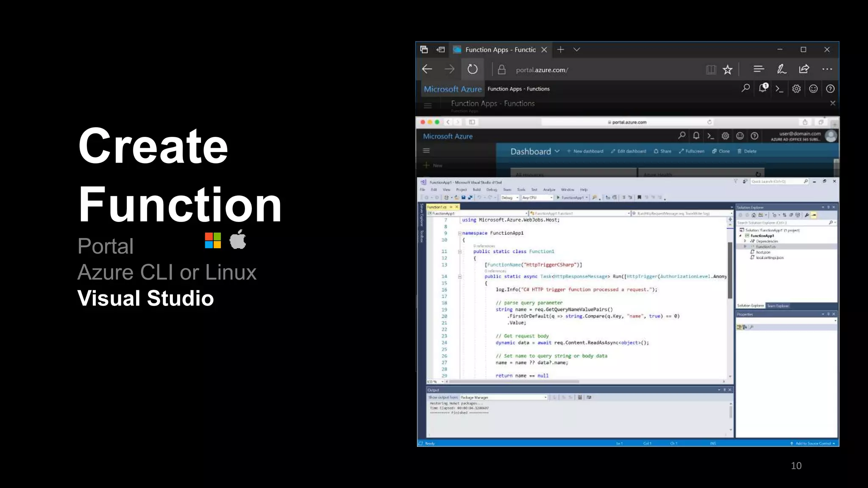
Task: Click Solution Explorer Properties wrench icon
Action: (x=807, y=215)
